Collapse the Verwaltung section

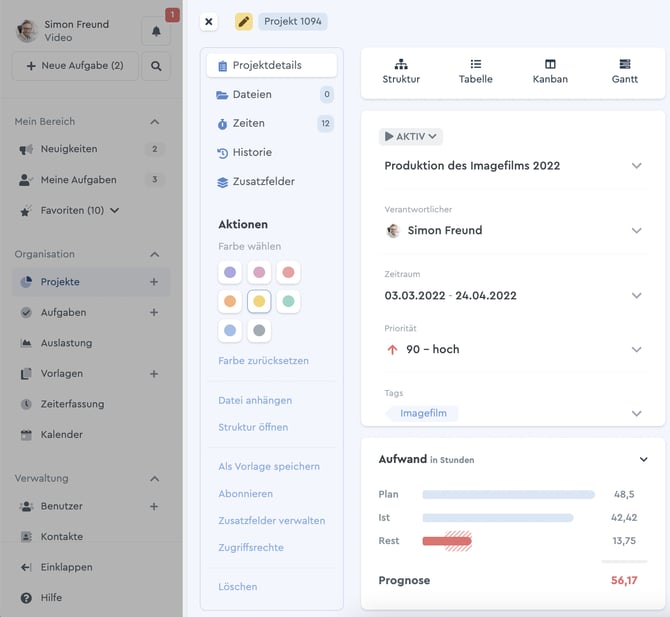[155, 479]
